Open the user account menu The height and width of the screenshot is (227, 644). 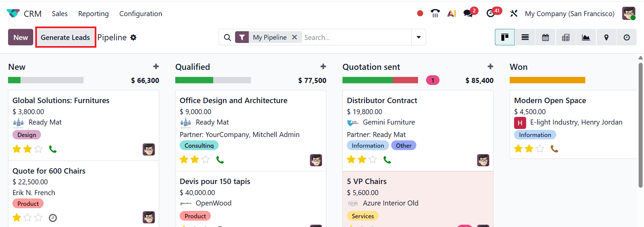click(x=629, y=13)
